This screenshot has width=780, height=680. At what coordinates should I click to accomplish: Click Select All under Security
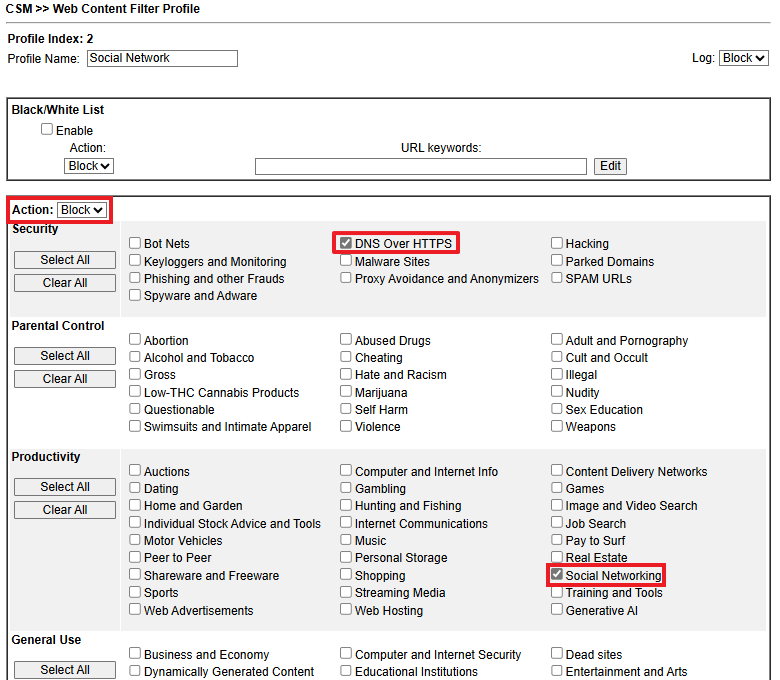click(65, 260)
